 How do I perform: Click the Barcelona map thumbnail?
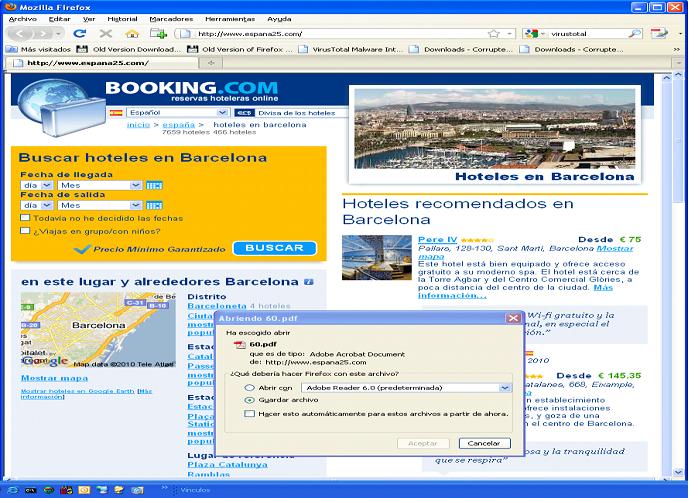click(x=98, y=330)
